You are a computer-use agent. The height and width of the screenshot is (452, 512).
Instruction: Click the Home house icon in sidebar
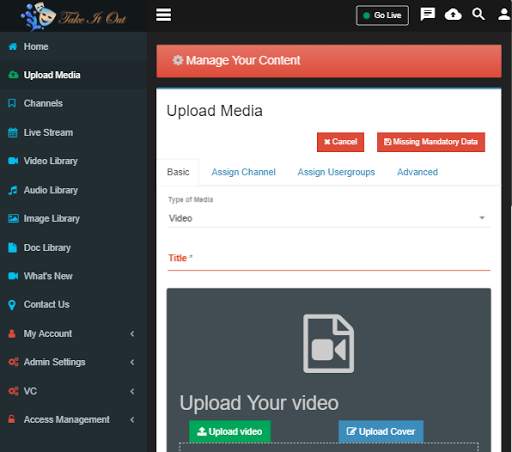12,46
